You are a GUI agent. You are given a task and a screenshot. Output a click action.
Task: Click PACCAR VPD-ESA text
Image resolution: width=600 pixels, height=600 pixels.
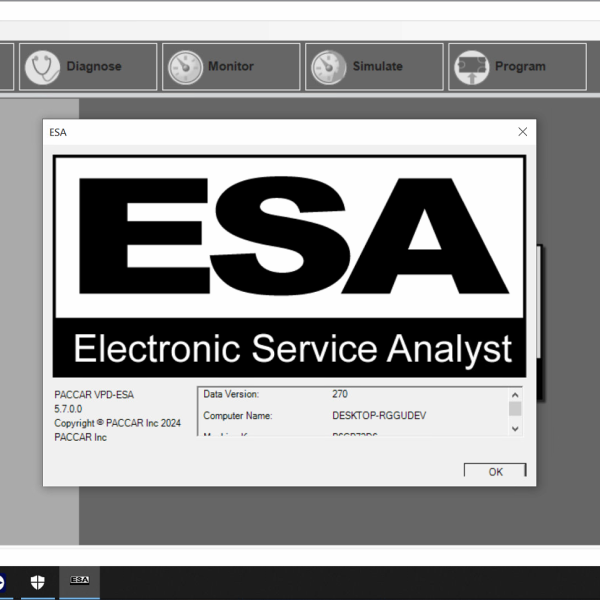[94, 395]
